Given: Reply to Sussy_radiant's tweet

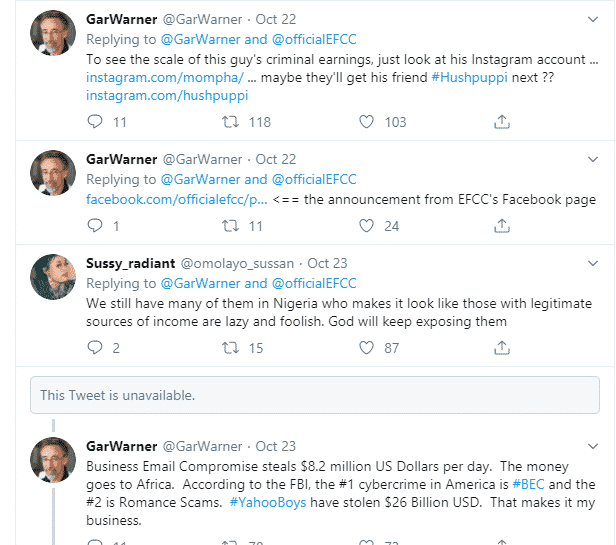Looking at the screenshot, I should click(95, 348).
